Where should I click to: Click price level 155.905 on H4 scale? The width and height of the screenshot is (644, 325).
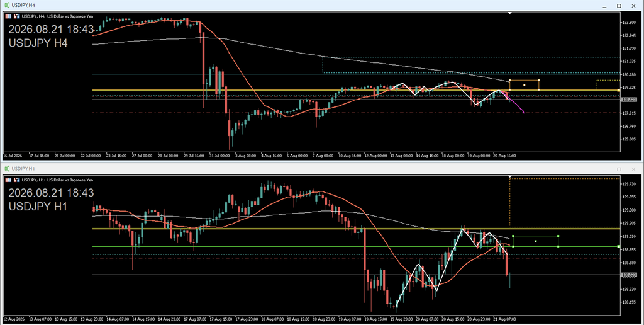[629, 139]
